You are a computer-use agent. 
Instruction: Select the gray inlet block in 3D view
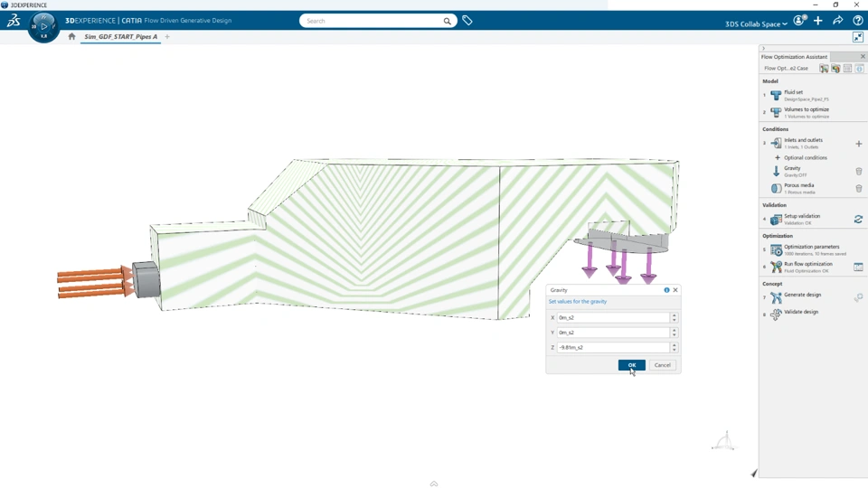[x=146, y=279]
